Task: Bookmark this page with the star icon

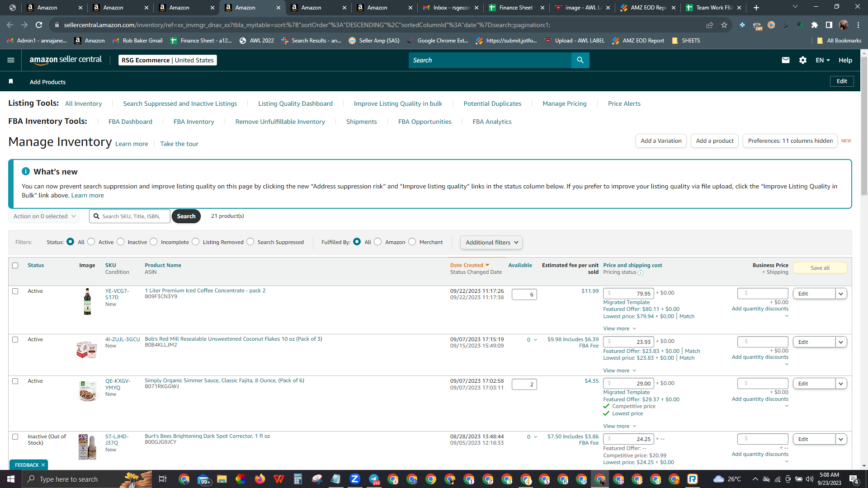Action: (x=724, y=25)
